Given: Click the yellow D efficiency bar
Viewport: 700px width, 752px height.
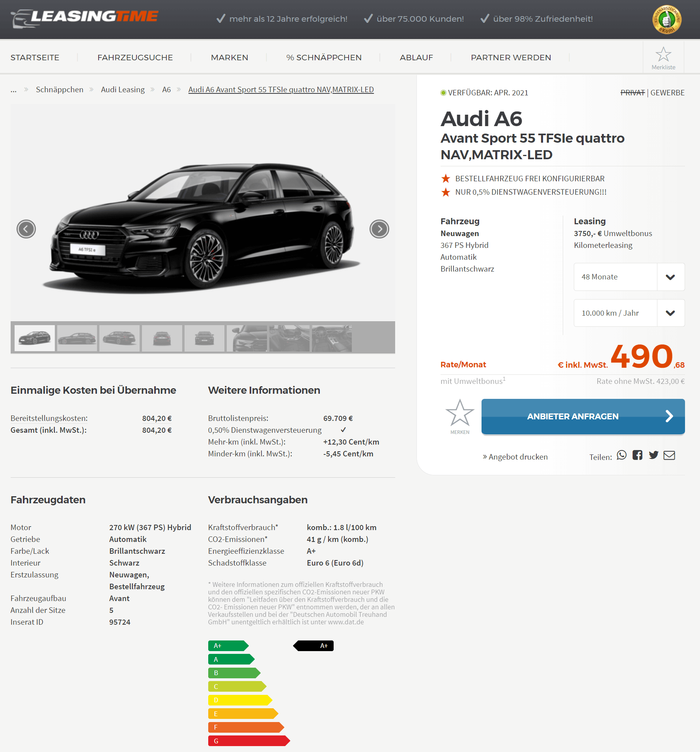Looking at the screenshot, I should tap(240, 700).
